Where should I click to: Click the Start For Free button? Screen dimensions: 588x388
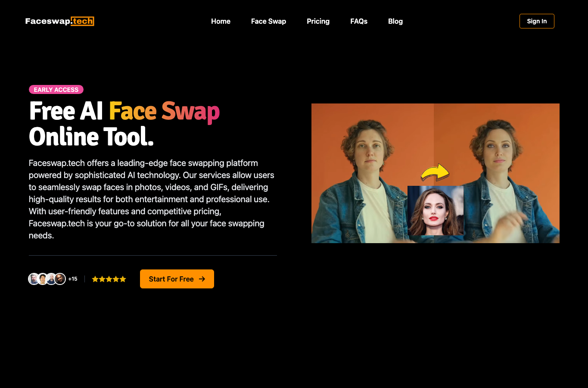177,279
